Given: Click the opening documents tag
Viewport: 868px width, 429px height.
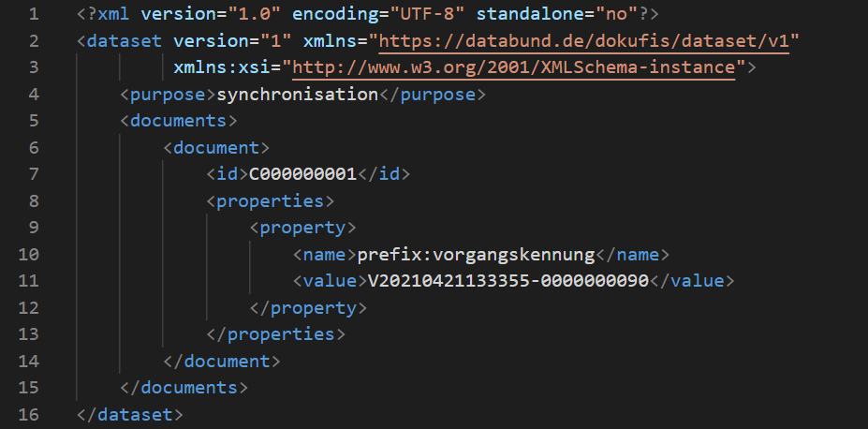Looking at the screenshot, I should 179,121.
